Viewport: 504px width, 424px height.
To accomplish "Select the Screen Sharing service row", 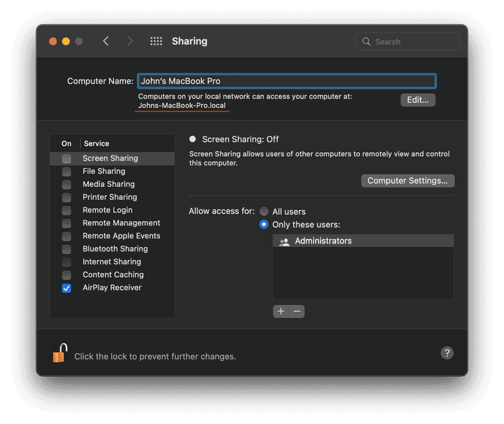I will point(112,158).
